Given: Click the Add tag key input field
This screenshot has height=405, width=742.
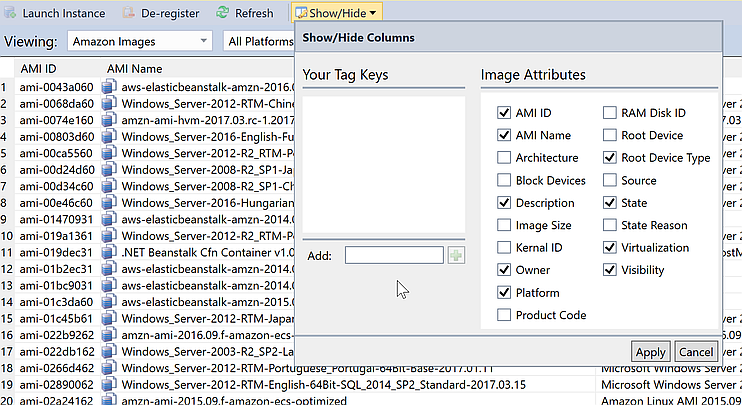Looking at the screenshot, I should pos(394,255).
